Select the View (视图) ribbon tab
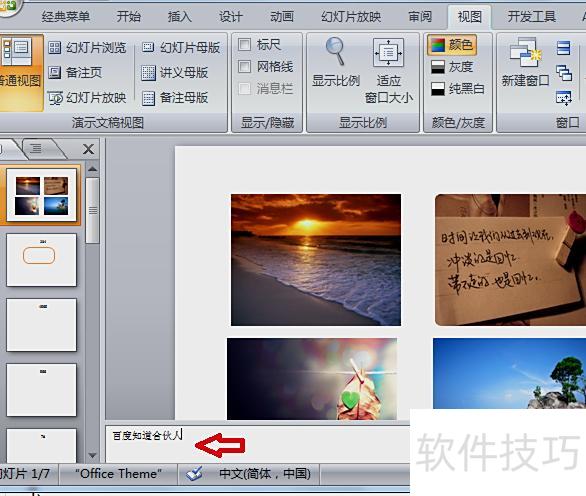586x496 pixels. [469, 16]
